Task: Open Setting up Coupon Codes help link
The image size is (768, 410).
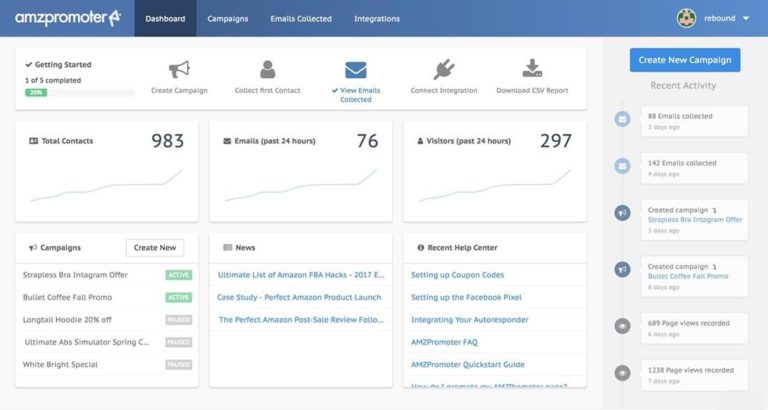Action: click(457, 275)
